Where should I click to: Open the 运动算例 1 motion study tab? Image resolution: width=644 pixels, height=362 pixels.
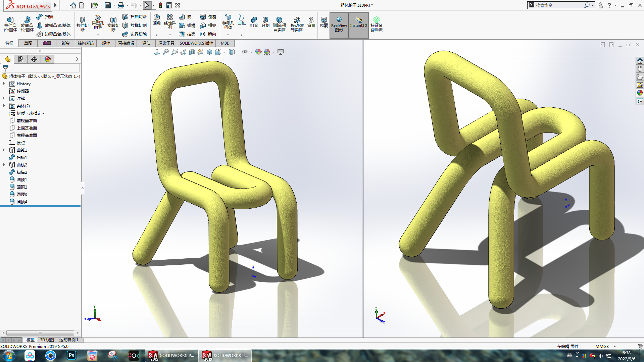tap(69, 340)
